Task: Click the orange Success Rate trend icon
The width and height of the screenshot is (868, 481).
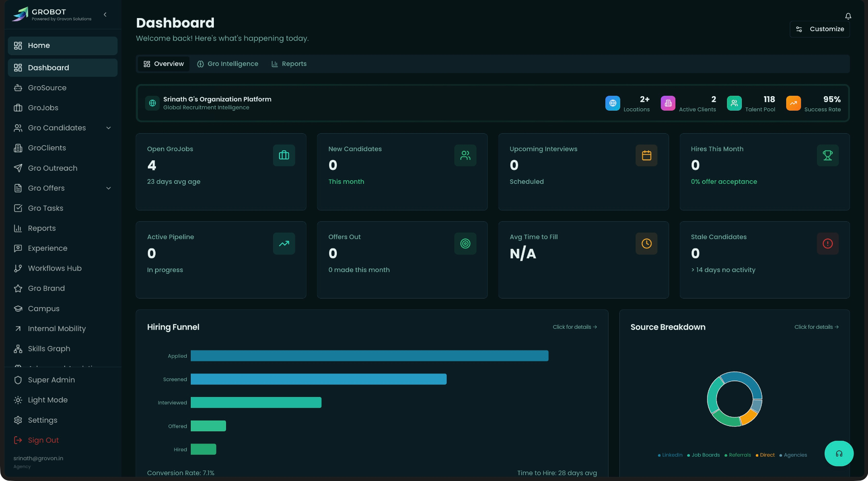Action: click(793, 103)
